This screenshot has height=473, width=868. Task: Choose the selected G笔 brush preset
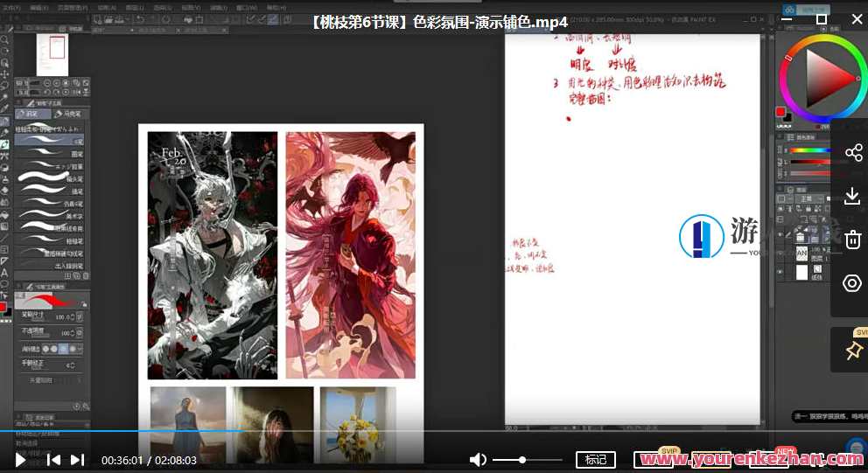click(x=49, y=141)
